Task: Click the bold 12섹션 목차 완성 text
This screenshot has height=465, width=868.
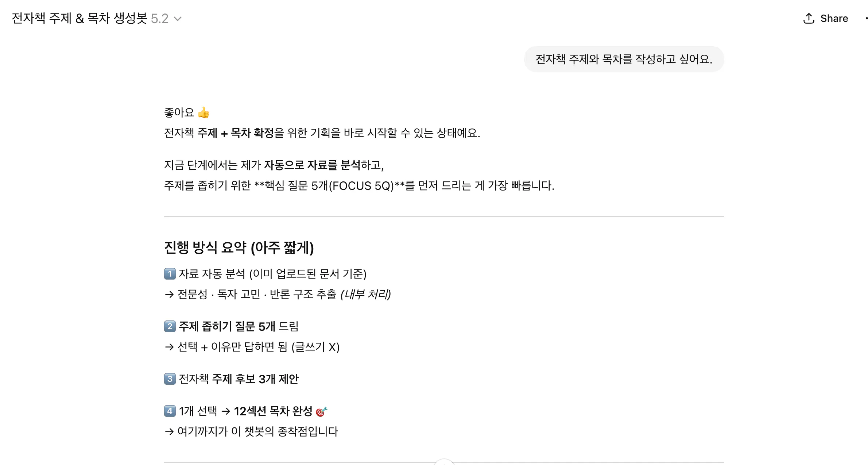Action: click(273, 411)
